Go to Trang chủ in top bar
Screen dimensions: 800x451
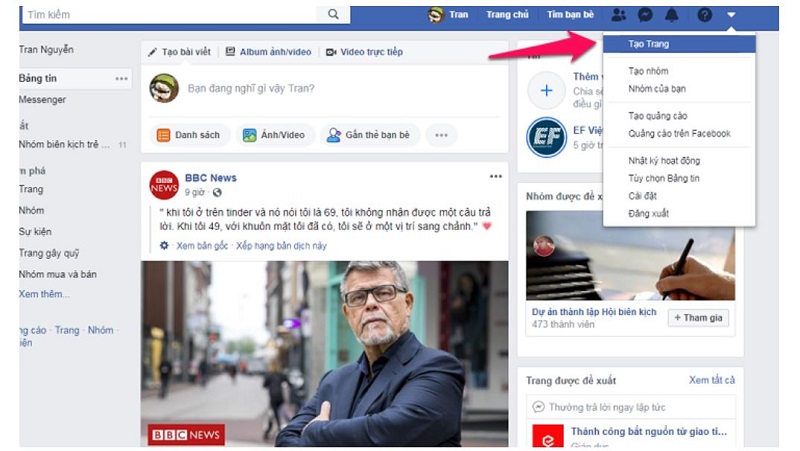pos(507,15)
